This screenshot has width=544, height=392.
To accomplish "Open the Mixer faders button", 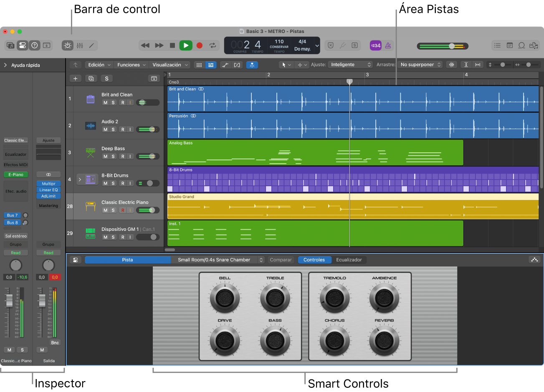I will 80,45.
